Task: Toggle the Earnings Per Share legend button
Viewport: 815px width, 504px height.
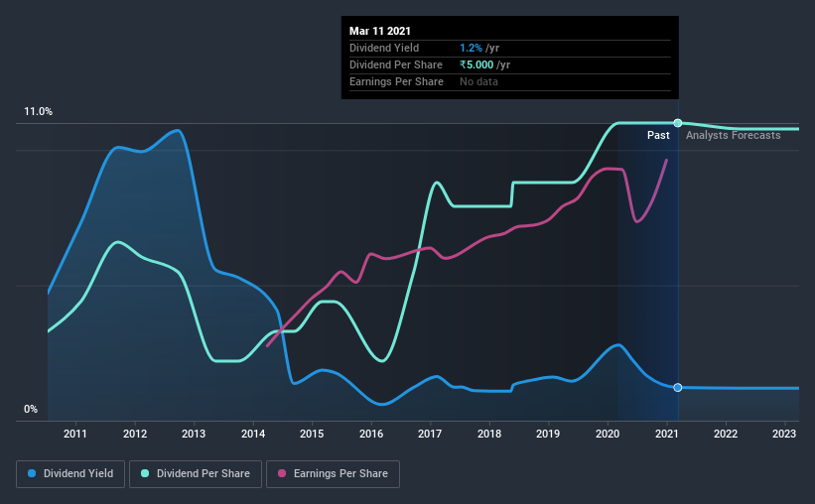Action: coord(333,474)
